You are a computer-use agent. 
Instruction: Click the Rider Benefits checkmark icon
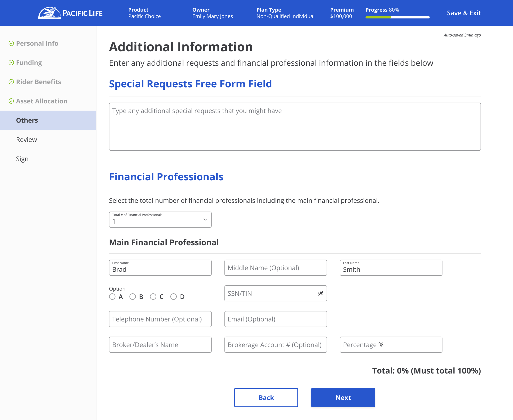[11, 82]
